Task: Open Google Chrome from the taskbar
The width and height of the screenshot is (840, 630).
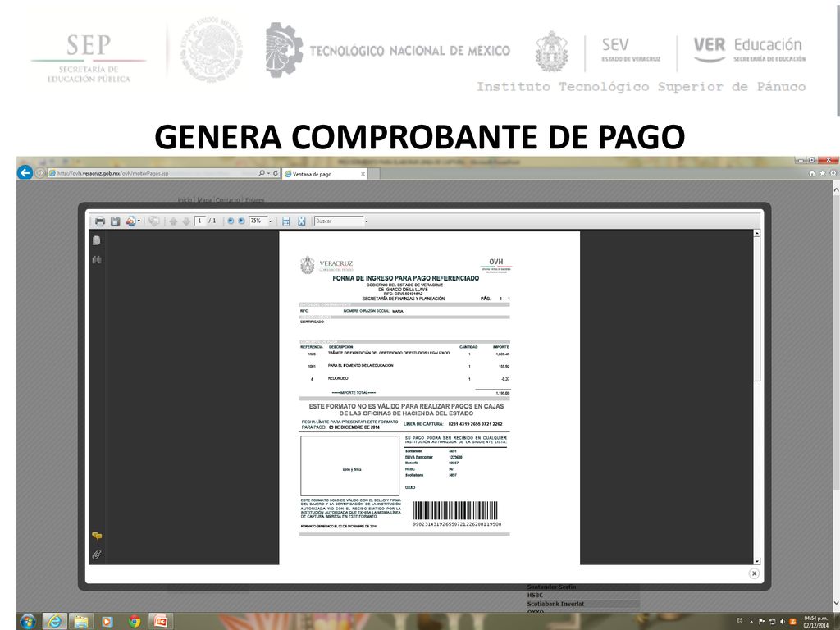Action: [x=134, y=622]
